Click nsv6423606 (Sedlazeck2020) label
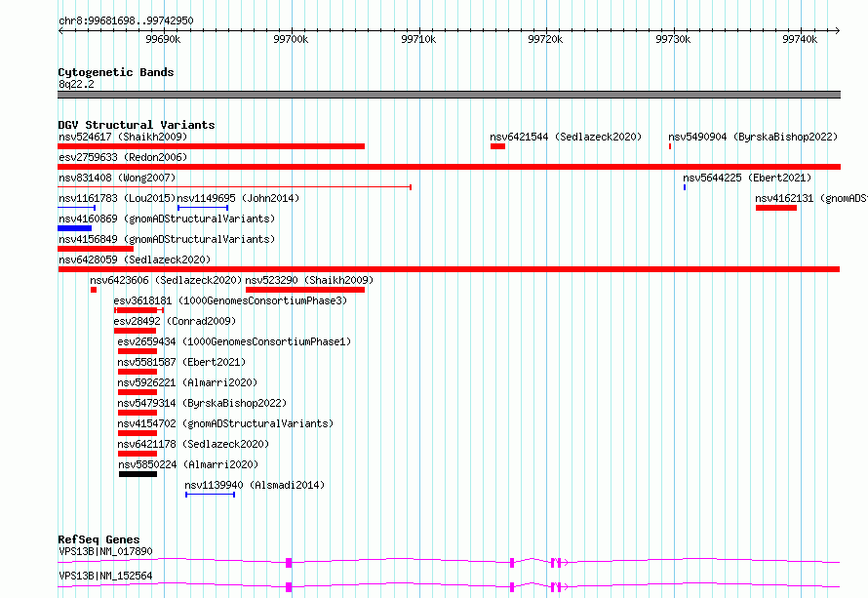 [166, 280]
